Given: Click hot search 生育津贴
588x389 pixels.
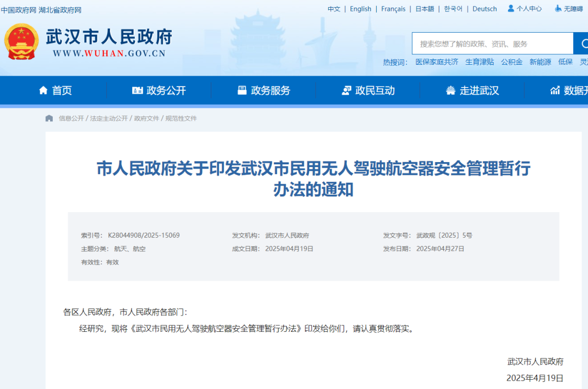Looking at the screenshot, I should pos(480,62).
